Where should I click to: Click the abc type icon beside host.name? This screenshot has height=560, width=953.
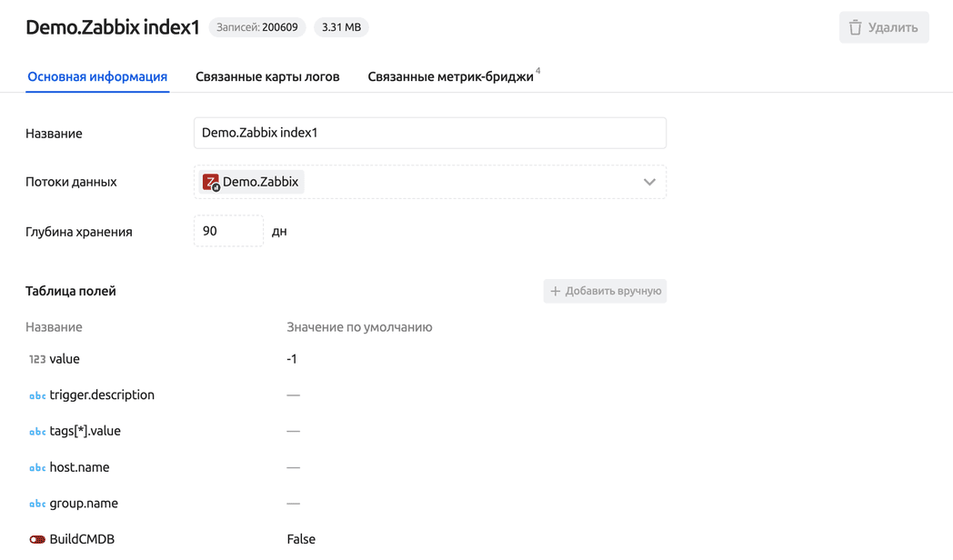(x=37, y=467)
